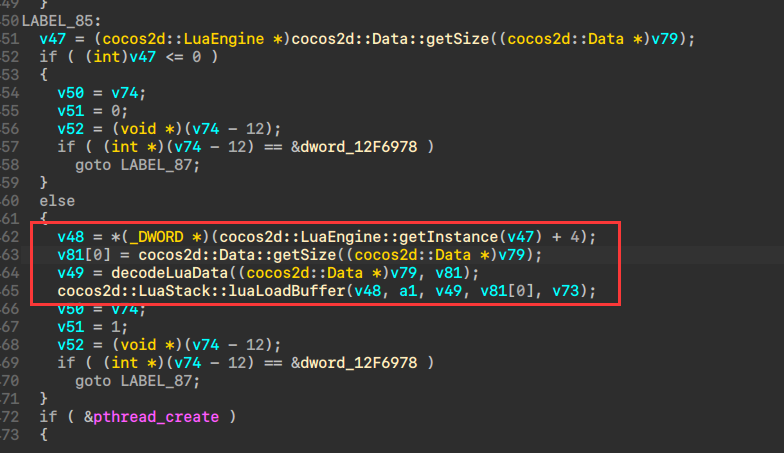This screenshot has height=453, width=784.
Task: Click cocos2d::Data::getSize call on line 51
Action: [x=390, y=39]
